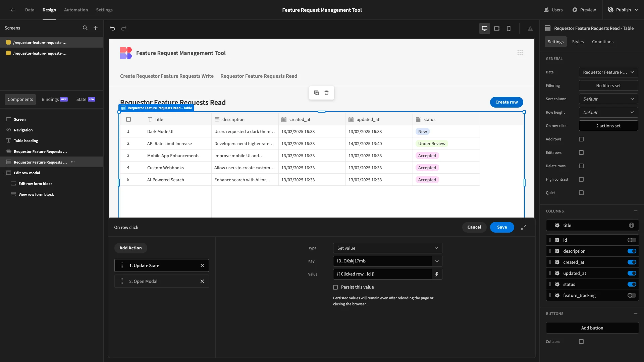Tick the Collapse checkbox

[581, 342]
